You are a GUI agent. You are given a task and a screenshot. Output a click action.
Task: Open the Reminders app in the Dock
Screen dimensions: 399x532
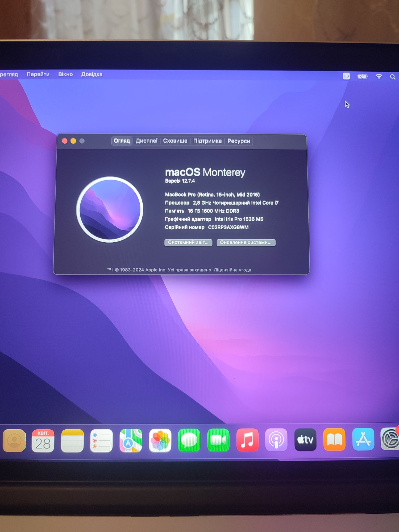tap(101, 440)
